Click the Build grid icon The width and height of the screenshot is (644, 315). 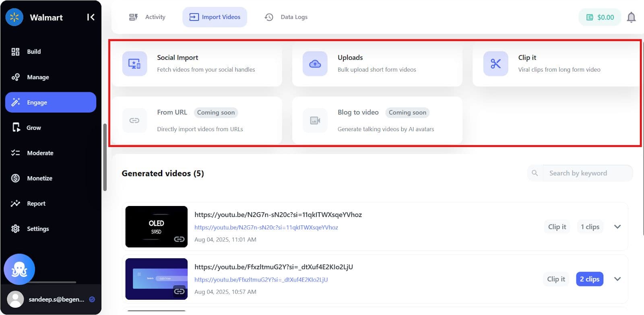pos(15,51)
